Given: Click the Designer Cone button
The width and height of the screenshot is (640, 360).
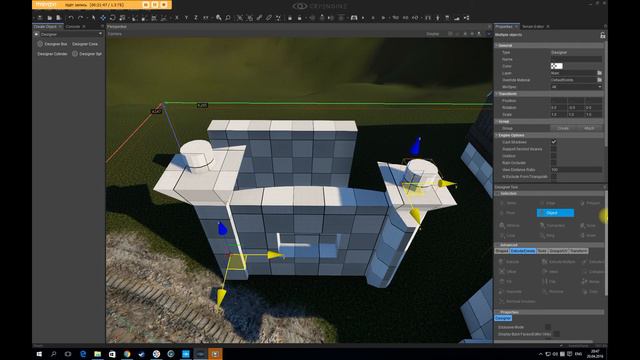Looking at the screenshot, I should tap(85, 44).
